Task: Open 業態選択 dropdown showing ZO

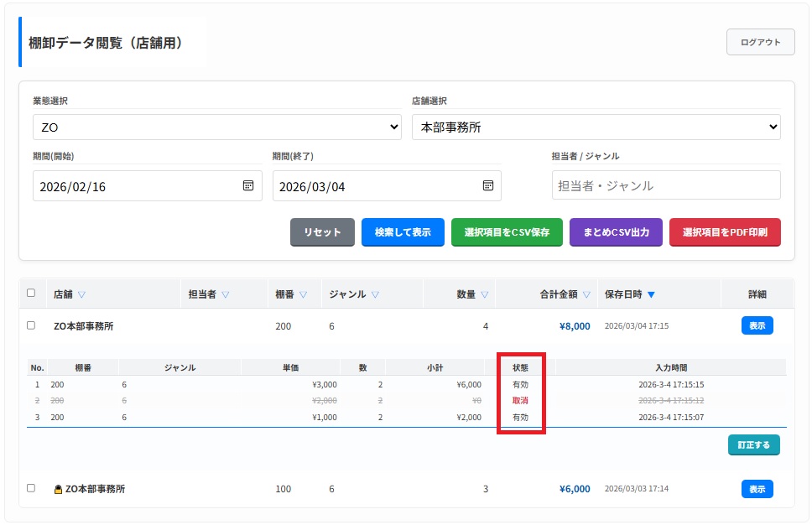Action: point(216,127)
